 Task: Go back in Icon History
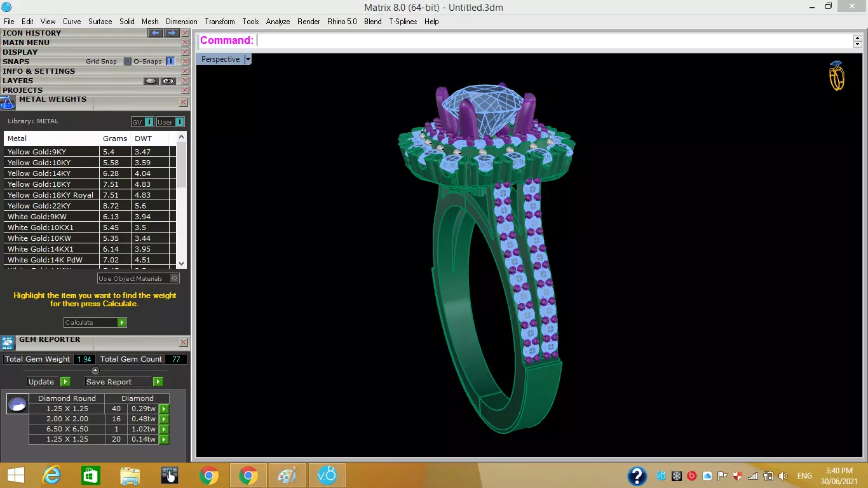pos(156,33)
